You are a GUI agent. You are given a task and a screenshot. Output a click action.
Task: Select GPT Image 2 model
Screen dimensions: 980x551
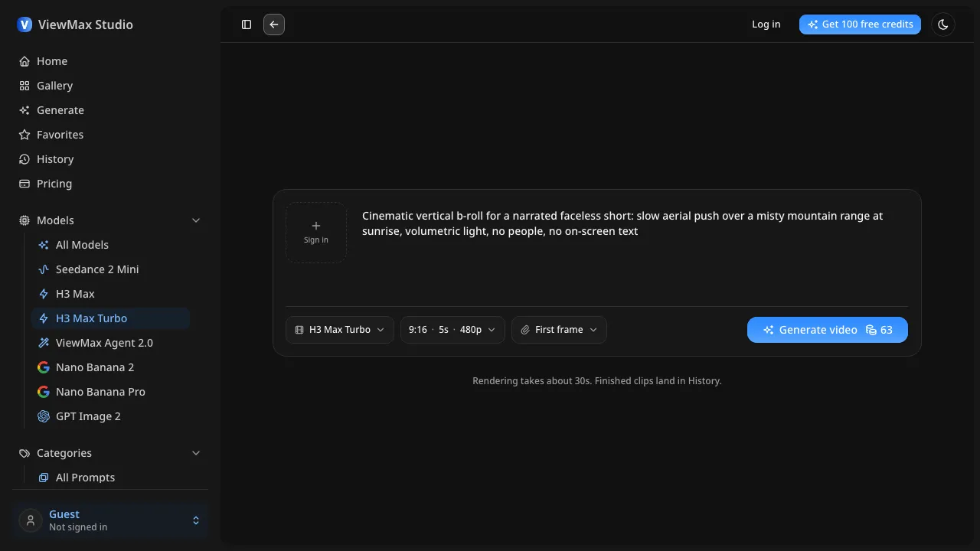pos(110,416)
